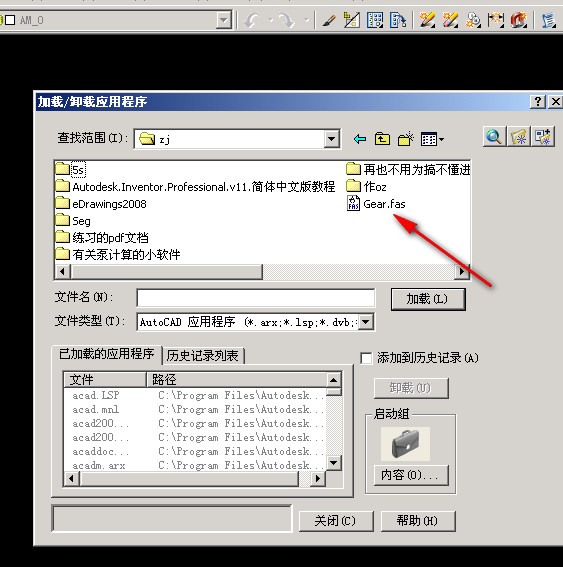
Task: Click the 加载(L) load button
Action: tap(428, 299)
